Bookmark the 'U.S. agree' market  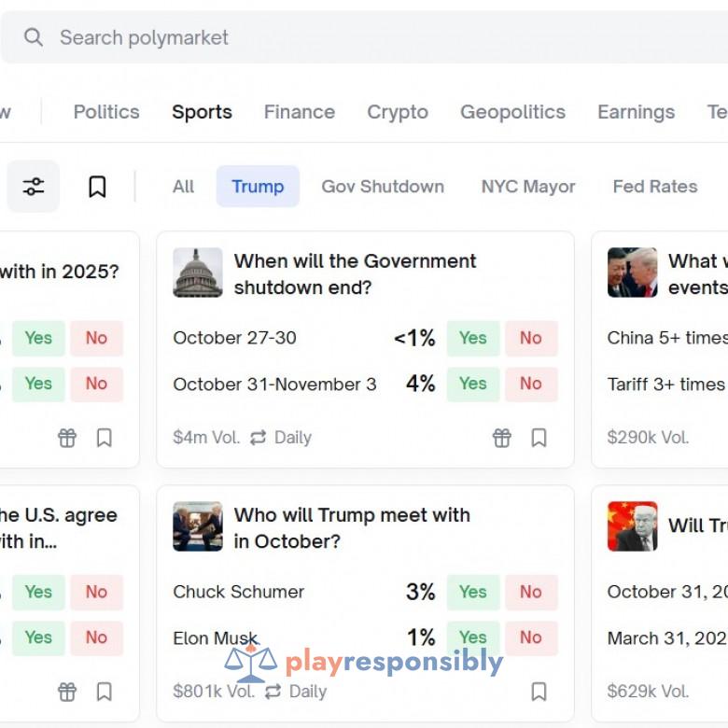pyautogui.click(x=104, y=692)
